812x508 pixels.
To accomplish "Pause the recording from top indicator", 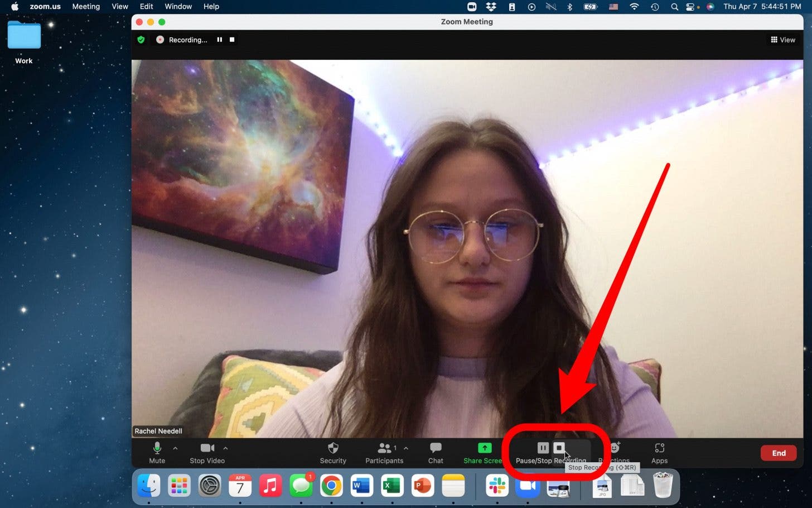I will pos(220,40).
